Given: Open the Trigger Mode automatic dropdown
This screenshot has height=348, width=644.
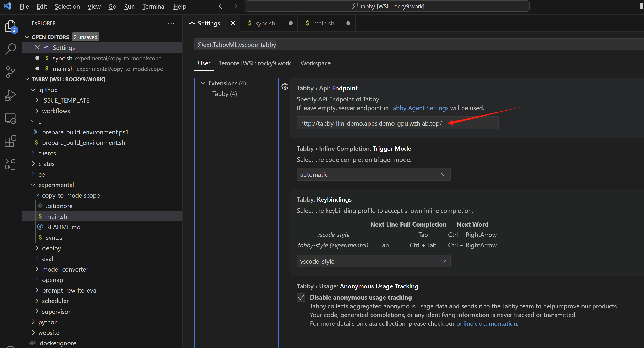Looking at the screenshot, I should click(x=373, y=175).
